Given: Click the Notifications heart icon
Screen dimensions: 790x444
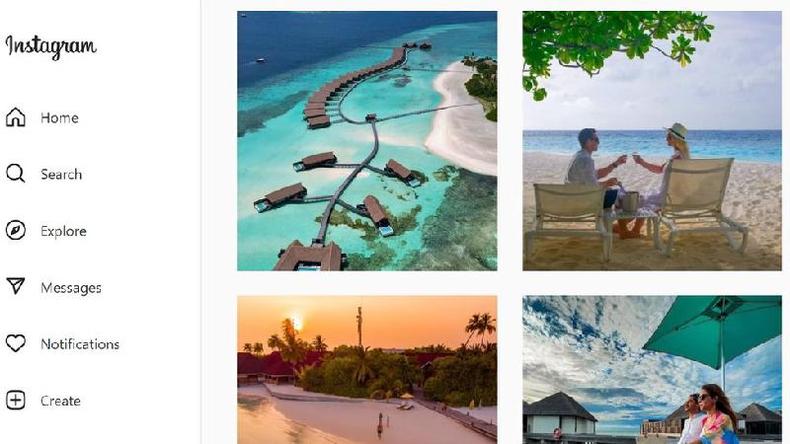Looking at the screenshot, I should [x=16, y=343].
